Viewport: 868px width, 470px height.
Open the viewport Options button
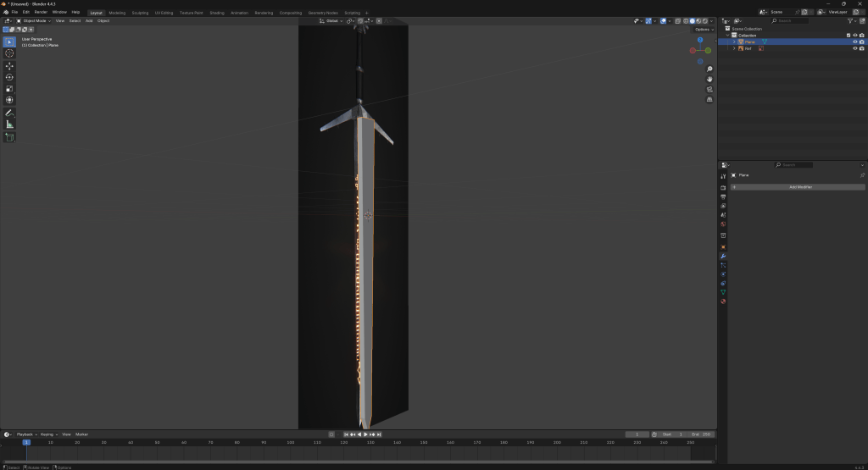(703, 29)
